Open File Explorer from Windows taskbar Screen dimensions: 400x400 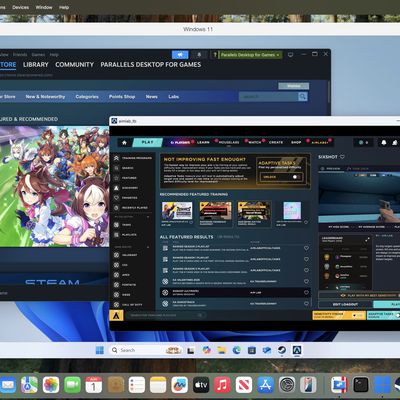coord(221,350)
